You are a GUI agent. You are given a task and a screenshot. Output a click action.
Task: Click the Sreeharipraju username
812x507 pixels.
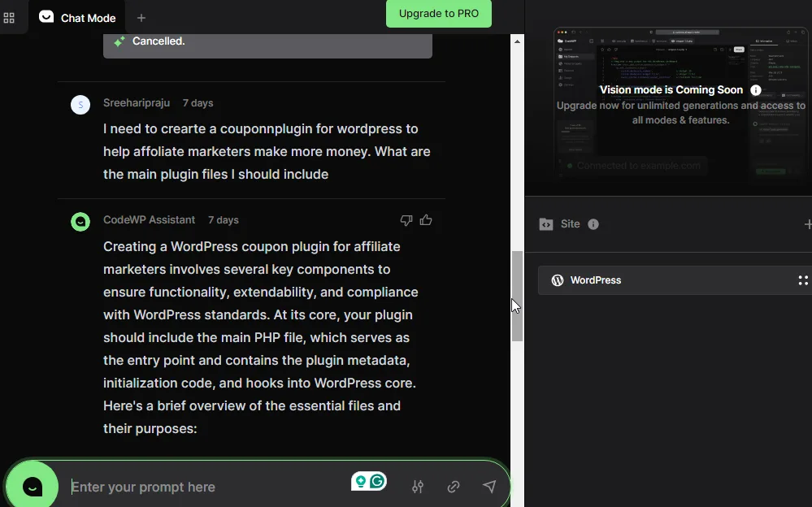coord(137,102)
